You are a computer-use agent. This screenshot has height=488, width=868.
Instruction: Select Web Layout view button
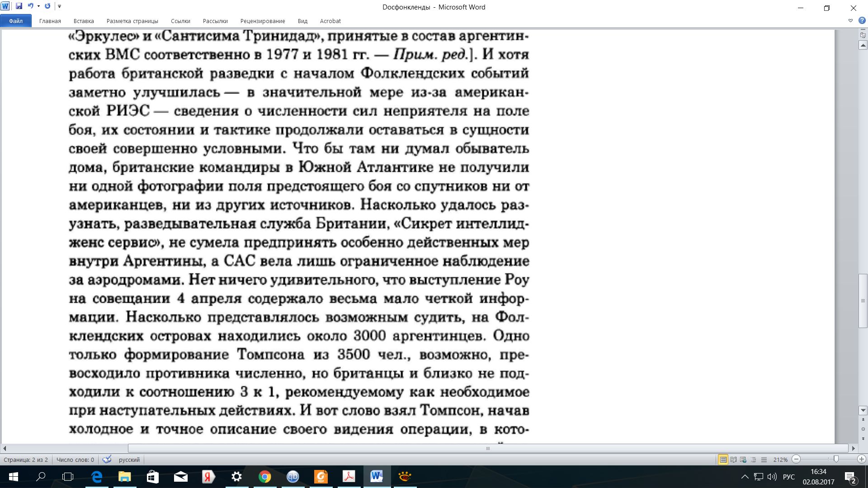[x=743, y=460]
